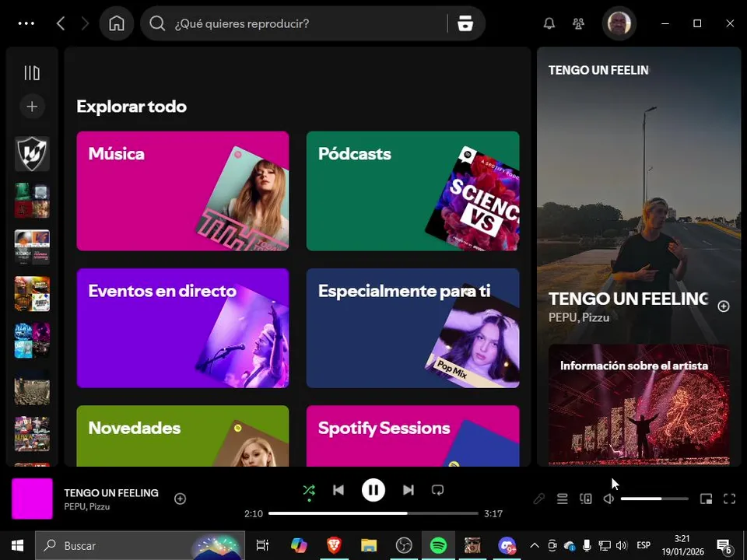Screen dimensions: 747x560
Task: Open Eventos en directo card
Action: [183, 328]
